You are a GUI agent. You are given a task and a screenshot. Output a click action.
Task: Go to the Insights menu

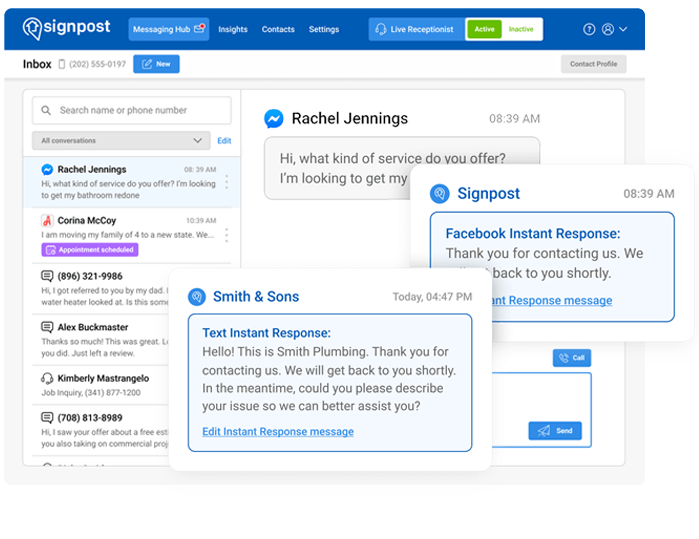tap(233, 30)
